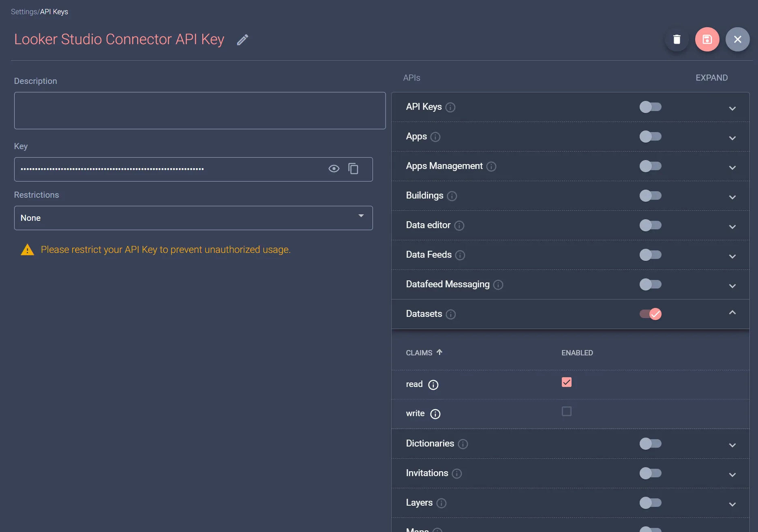This screenshot has height=532, width=758.
Task: Uncheck the read claim checkbox
Action: pos(567,382)
